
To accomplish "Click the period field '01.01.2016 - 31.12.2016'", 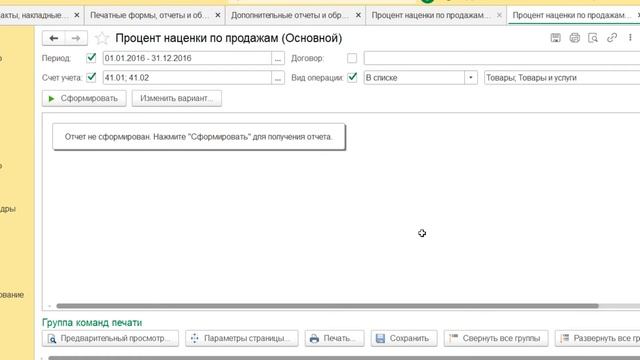I will [187, 58].
